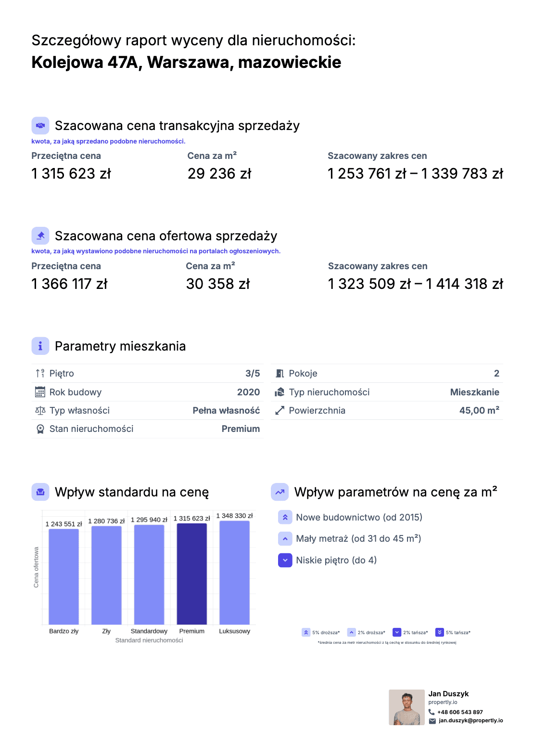534x756 pixels.
Task: Click the info icon next to Parametry mieszkania
Action: [40, 346]
